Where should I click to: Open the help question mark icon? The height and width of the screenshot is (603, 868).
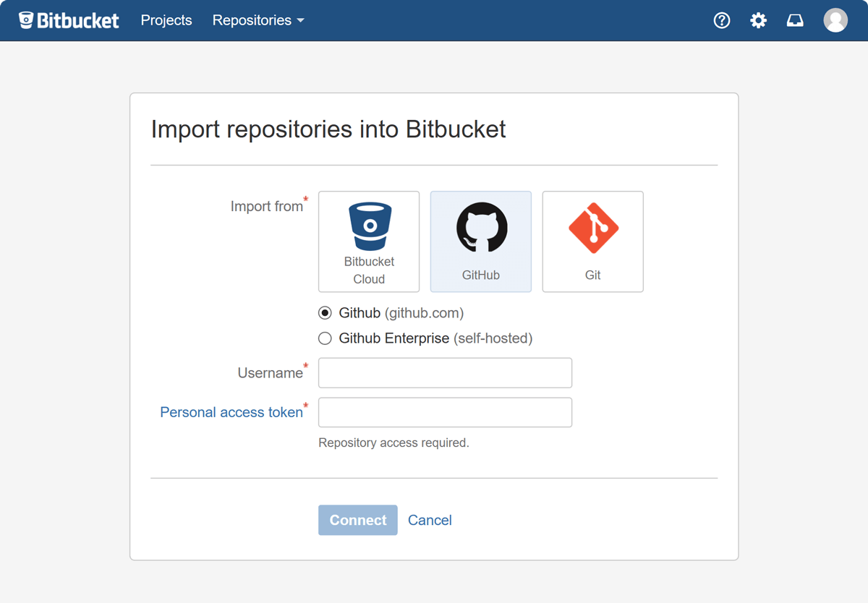[721, 20]
